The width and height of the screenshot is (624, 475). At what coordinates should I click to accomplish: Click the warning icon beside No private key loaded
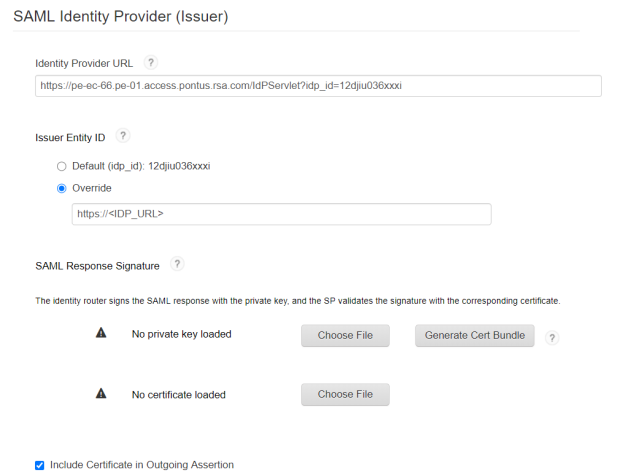[x=100, y=334]
